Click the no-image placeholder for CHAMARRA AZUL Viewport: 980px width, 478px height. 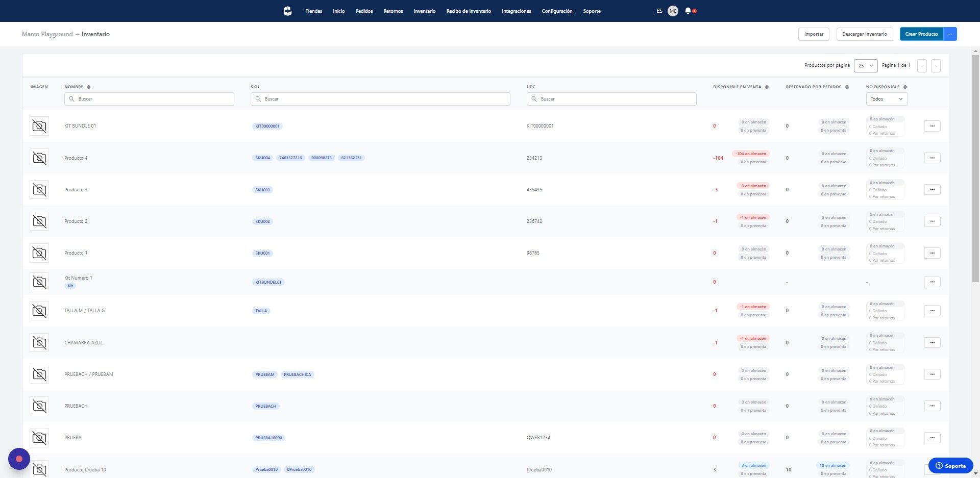coord(39,342)
